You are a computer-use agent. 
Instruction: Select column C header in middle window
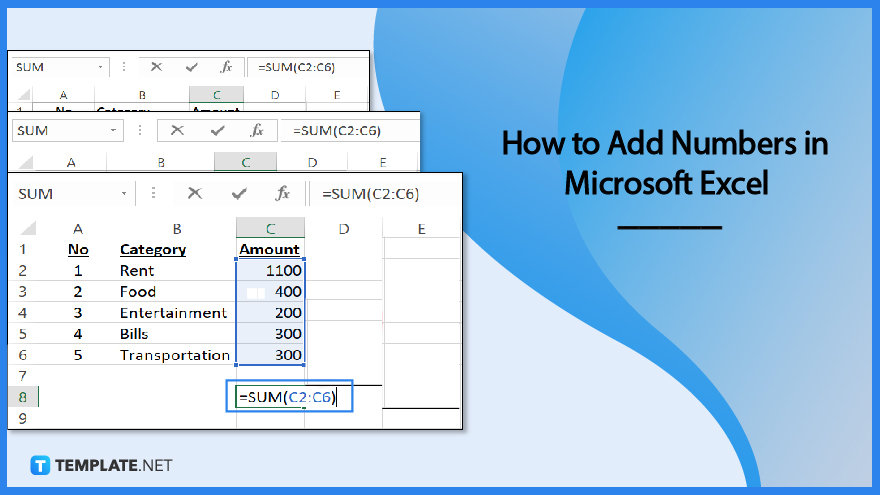click(245, 162)
